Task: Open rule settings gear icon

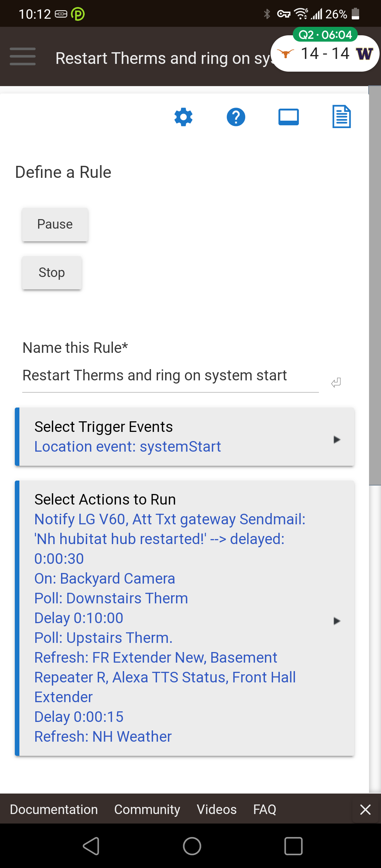Action: click(x=183, y=117)
